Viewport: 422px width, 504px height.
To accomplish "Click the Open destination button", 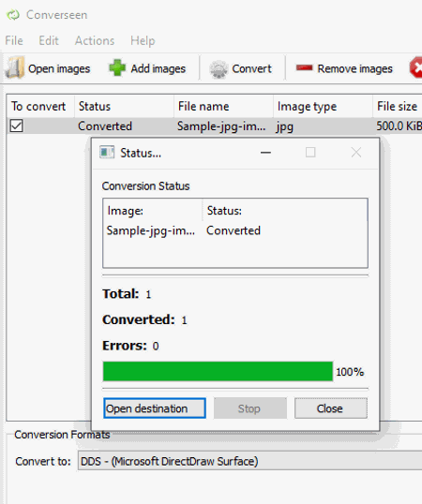I will pos(155,408).
